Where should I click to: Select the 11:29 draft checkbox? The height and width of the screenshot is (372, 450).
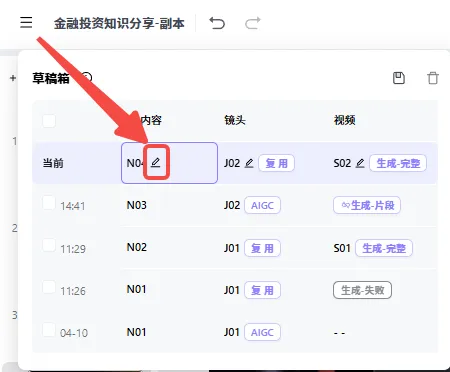(49, 245)
